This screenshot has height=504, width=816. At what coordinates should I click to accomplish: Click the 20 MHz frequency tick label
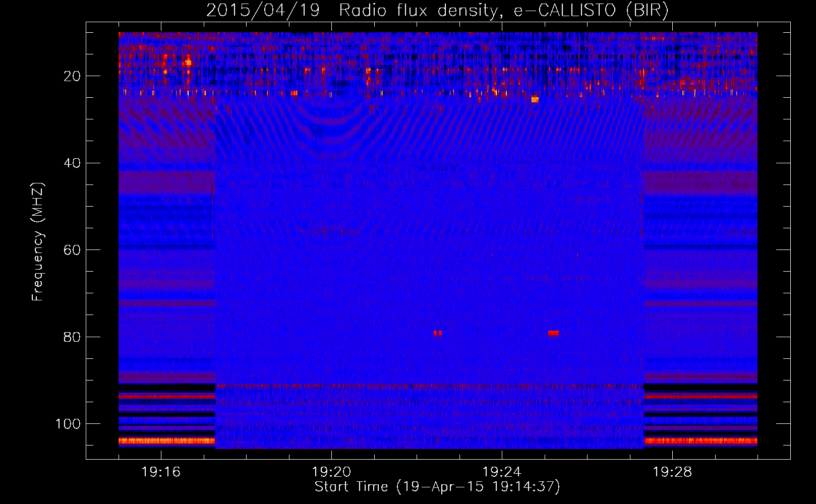(72, 76)
